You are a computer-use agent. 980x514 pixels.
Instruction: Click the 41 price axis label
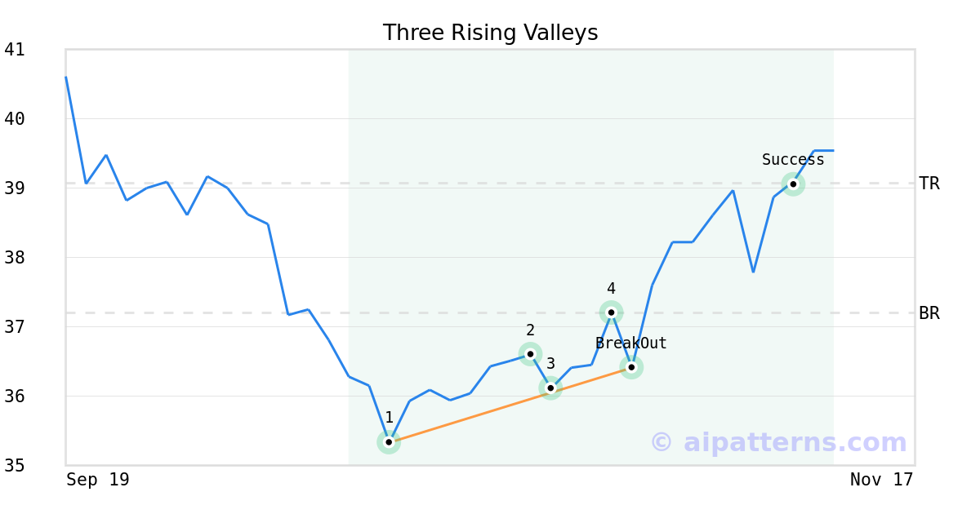tap(15, 50)
